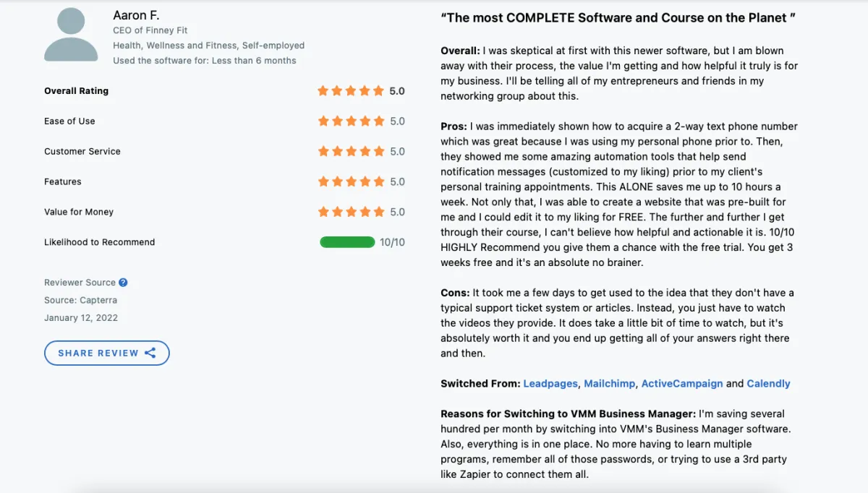The height and width of the screenshot is (493, 868).
Task: Click the Ease of Use star rating
Action: (351, 121)
